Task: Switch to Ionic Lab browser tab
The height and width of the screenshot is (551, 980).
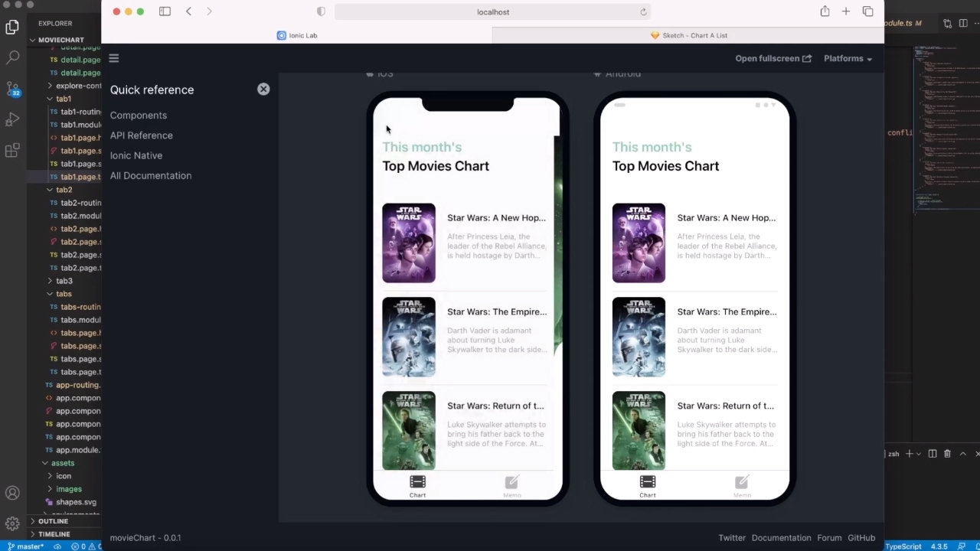Action: point(297,35)
